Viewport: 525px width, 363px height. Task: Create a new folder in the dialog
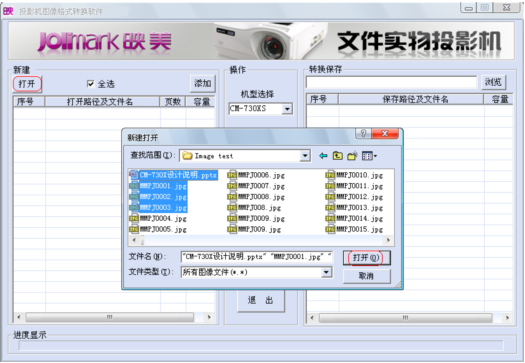(352, 156)
